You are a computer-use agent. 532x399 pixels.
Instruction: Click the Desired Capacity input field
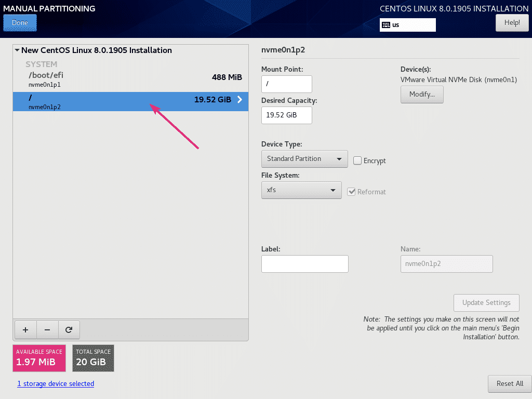point(287,115)
